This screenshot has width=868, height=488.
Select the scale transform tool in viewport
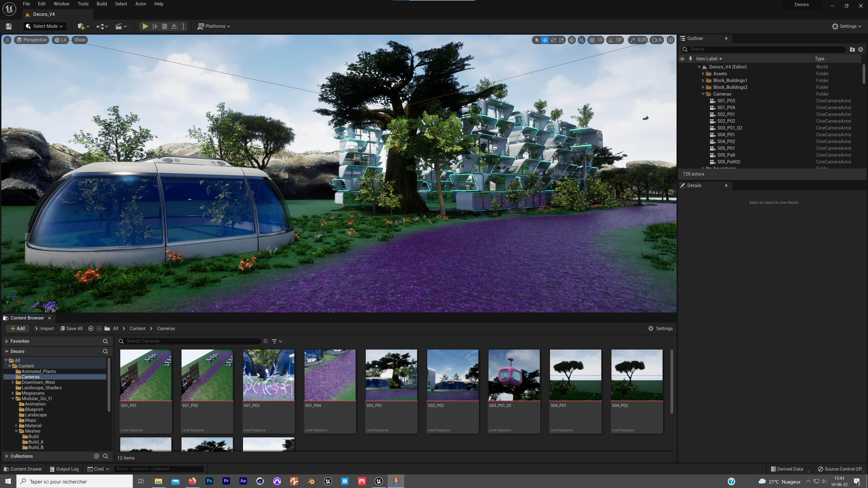coord(561,40)
